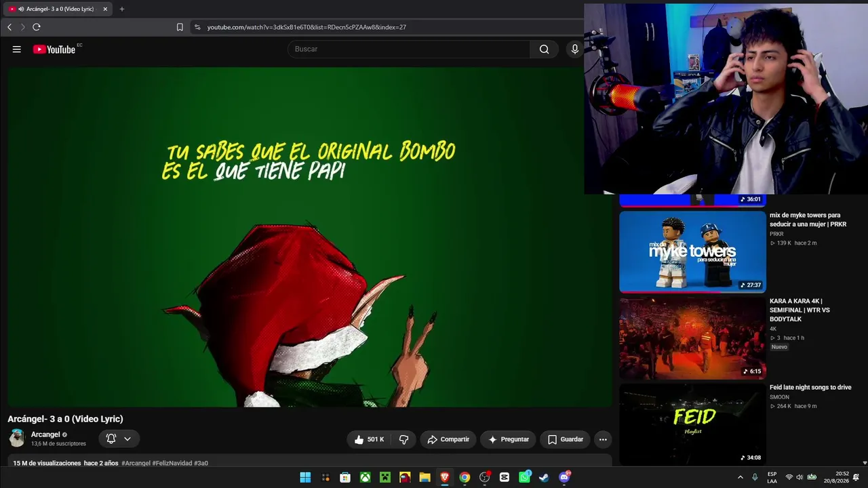Open the YouTube guide hamburger menu
868x488 pixels.
(x=17, y=49)
